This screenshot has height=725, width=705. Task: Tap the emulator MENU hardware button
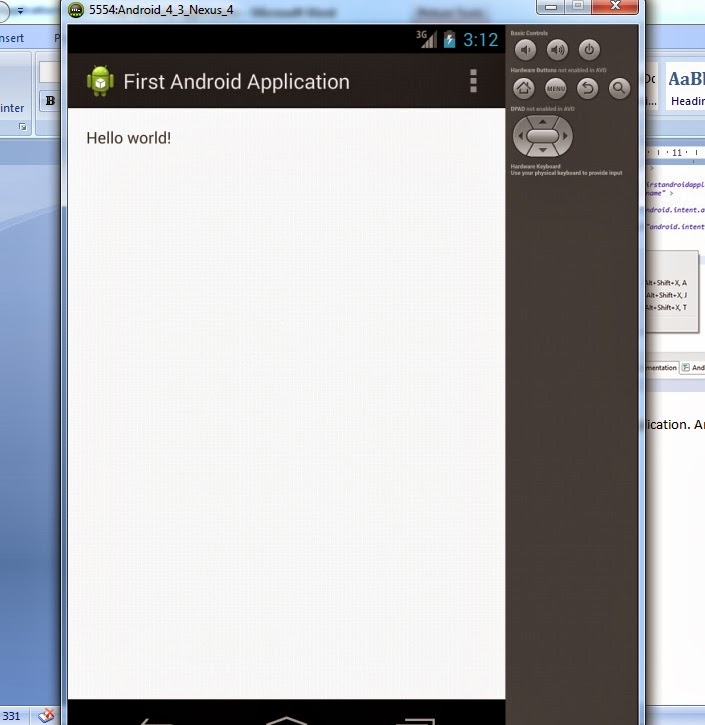click(556, 88)
